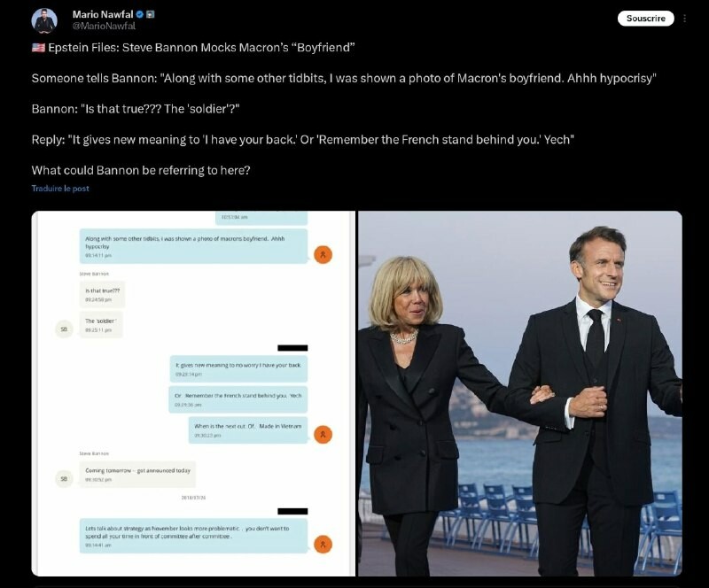Image resolution: width=709 pixels, height=588 pixels.
Task: Open the chat screenshot image on the left
Action: [193, 394]
